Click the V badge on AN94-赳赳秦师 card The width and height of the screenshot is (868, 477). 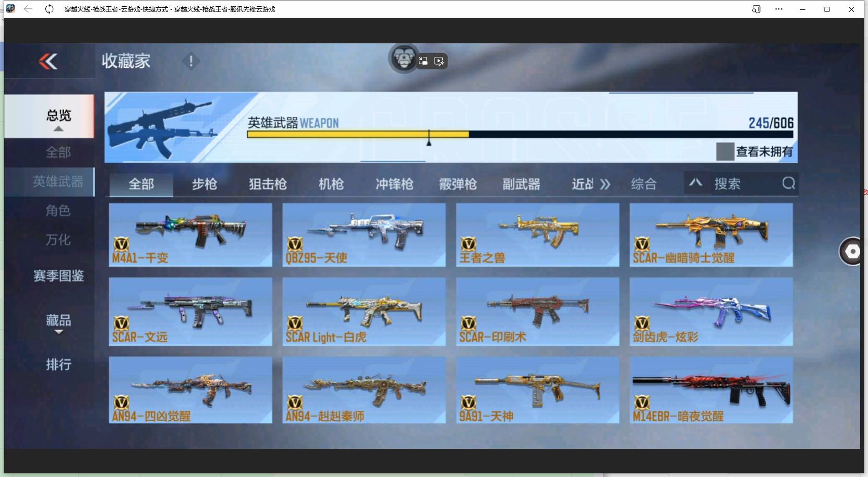click(x=295, y=402)
